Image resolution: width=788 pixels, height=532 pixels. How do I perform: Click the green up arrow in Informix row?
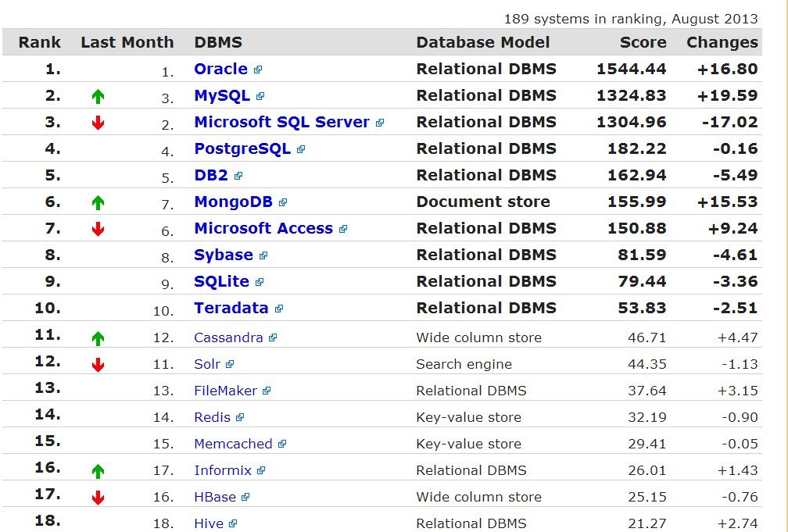point(98,471)
